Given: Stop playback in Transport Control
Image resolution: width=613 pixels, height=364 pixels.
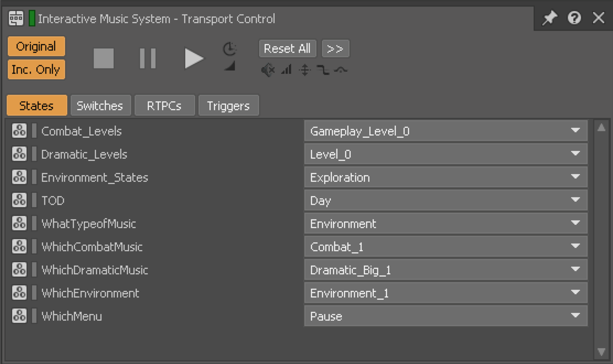Looking at the screenshot, I should (104, 59).
